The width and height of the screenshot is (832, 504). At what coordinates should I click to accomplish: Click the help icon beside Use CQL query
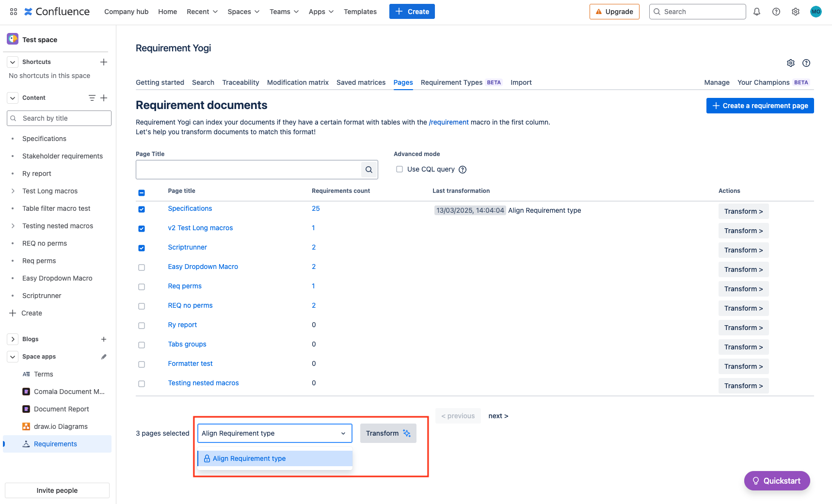(463, 170)
